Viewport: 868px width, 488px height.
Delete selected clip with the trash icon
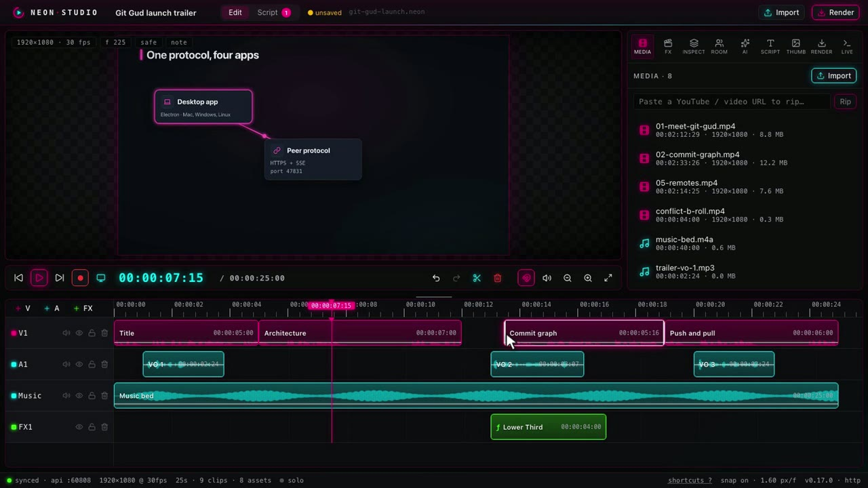pos(497,278)
